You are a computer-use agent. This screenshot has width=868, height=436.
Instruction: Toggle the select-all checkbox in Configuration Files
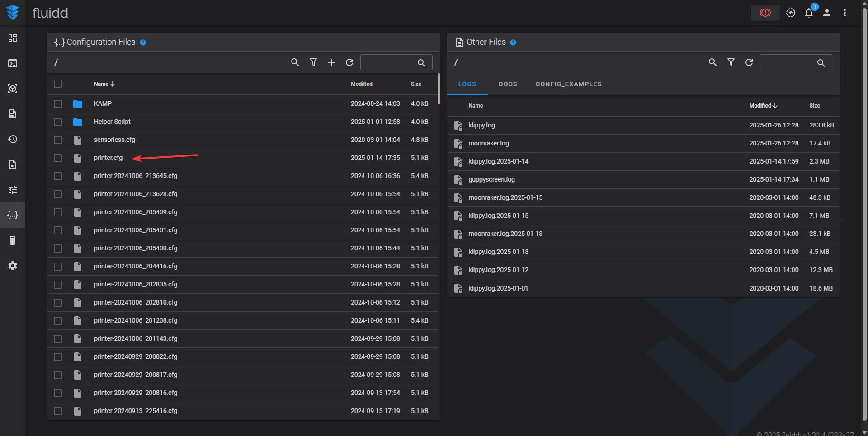58,84
